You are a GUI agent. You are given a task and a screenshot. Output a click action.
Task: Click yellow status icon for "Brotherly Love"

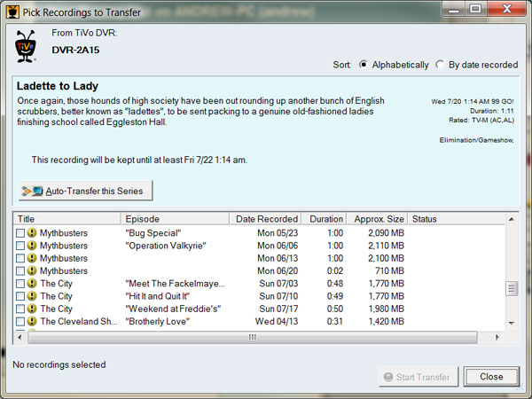32,321
